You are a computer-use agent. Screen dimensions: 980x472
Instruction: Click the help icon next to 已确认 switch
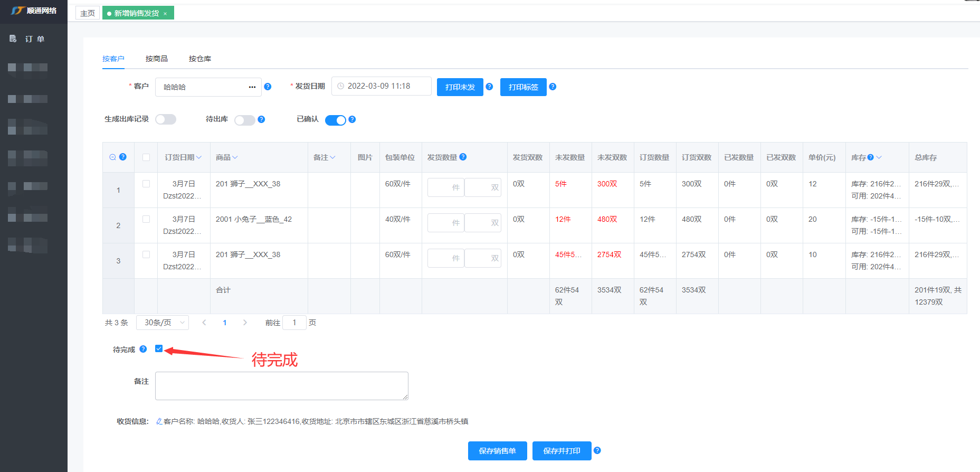352,119
